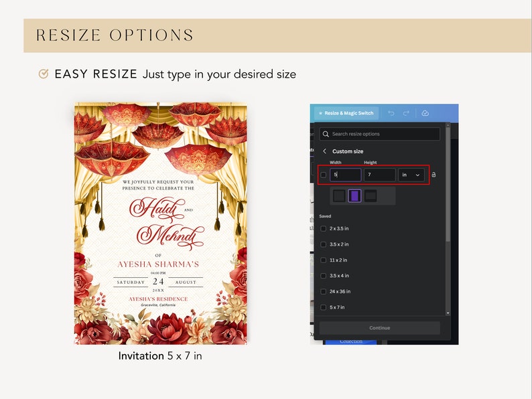
Task: Click the undo arrow icon
Action: tap(391, 113)
